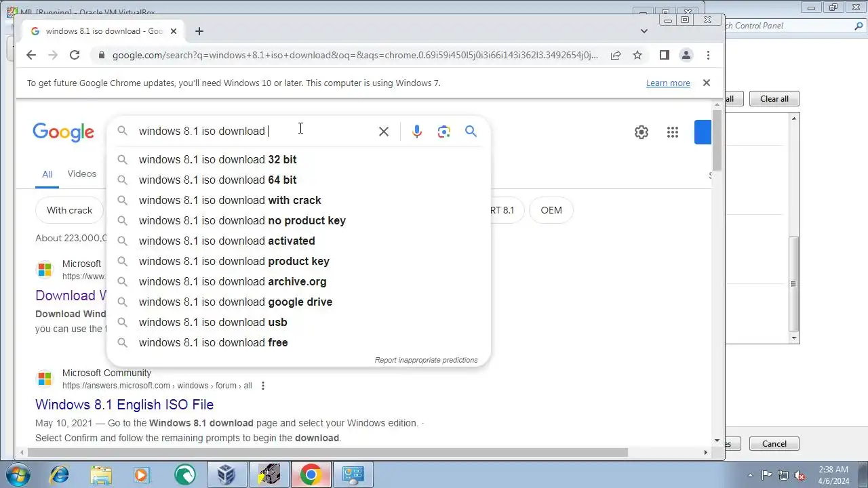
Task: Choose the 'with crack' search suggestion
Action: click(298, 200)
